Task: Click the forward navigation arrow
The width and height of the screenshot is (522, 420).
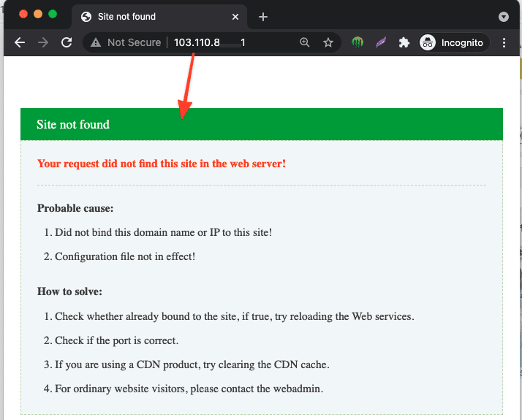Action: pos(43,43)
